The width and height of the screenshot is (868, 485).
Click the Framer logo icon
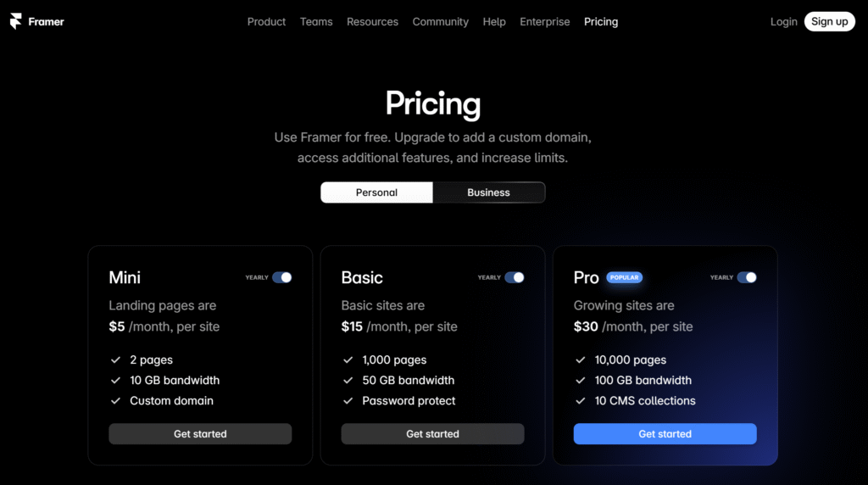pyautogui.click(x=15, y=21)
